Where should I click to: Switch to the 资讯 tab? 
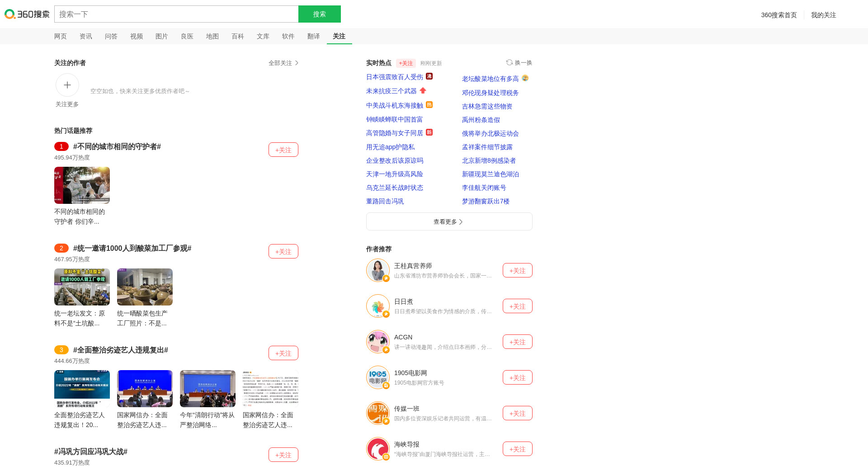point(85,36)
